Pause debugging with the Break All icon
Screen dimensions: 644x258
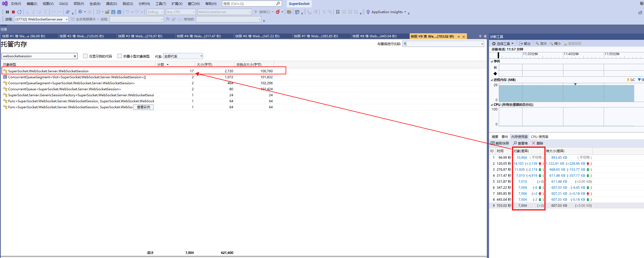point(7,12)
